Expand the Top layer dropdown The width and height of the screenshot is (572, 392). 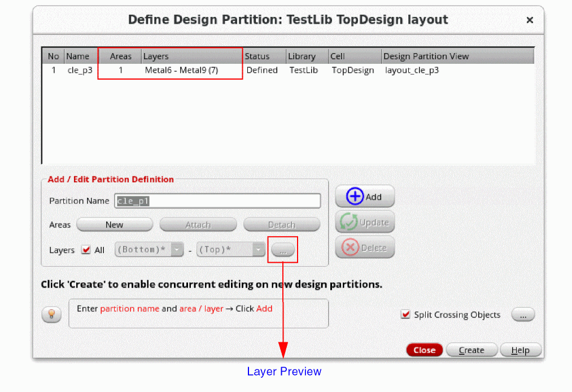pyautogui.click(x=258, y=250)
